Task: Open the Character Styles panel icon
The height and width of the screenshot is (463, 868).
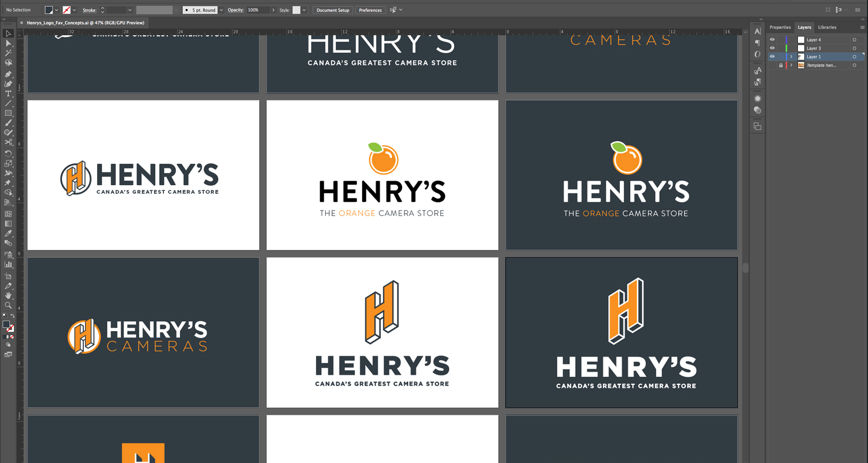Action: click(x=757, y=71)
